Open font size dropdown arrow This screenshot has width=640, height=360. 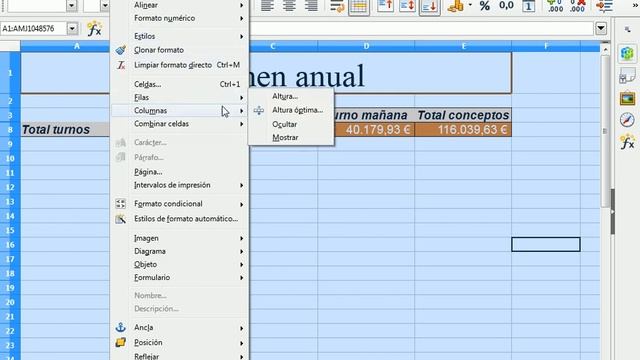tap(104, 6)
